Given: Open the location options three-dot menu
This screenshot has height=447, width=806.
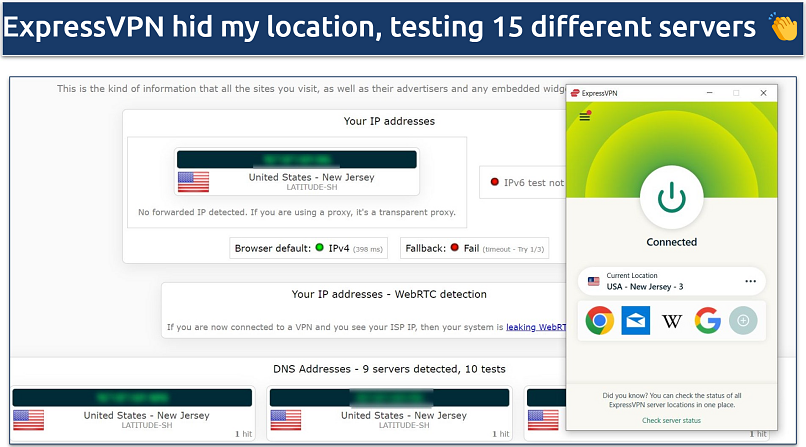Looking at the screenshot, I should point(750,281).
